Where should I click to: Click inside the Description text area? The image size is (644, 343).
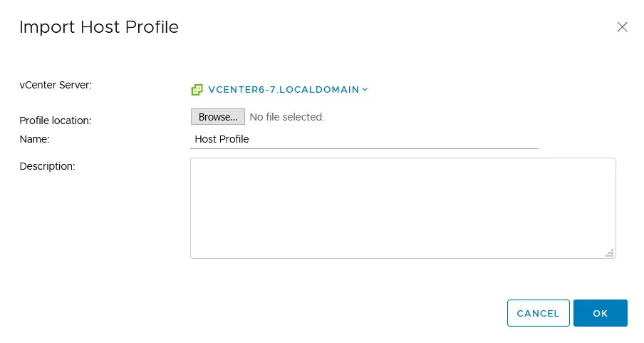coord(402,208)
